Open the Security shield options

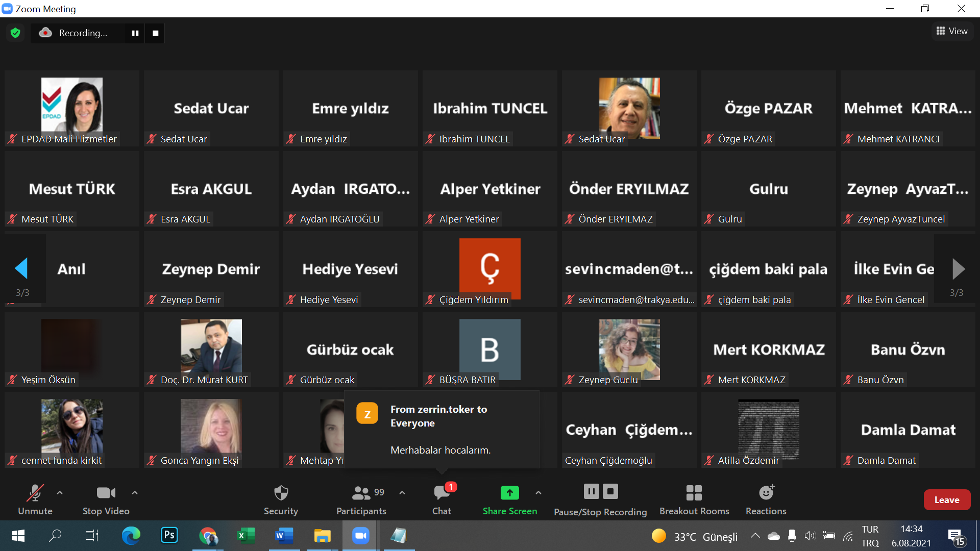coord(281,499)
